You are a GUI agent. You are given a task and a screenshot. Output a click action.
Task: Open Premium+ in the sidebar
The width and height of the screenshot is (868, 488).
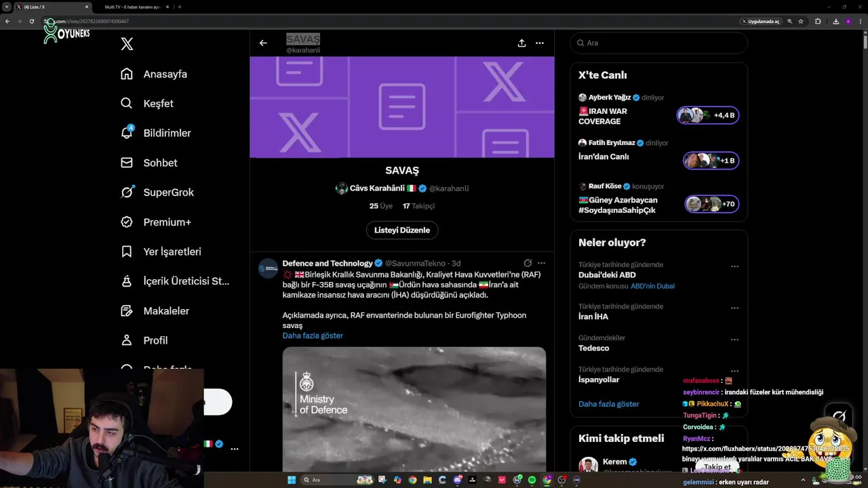tap(155, 222)
